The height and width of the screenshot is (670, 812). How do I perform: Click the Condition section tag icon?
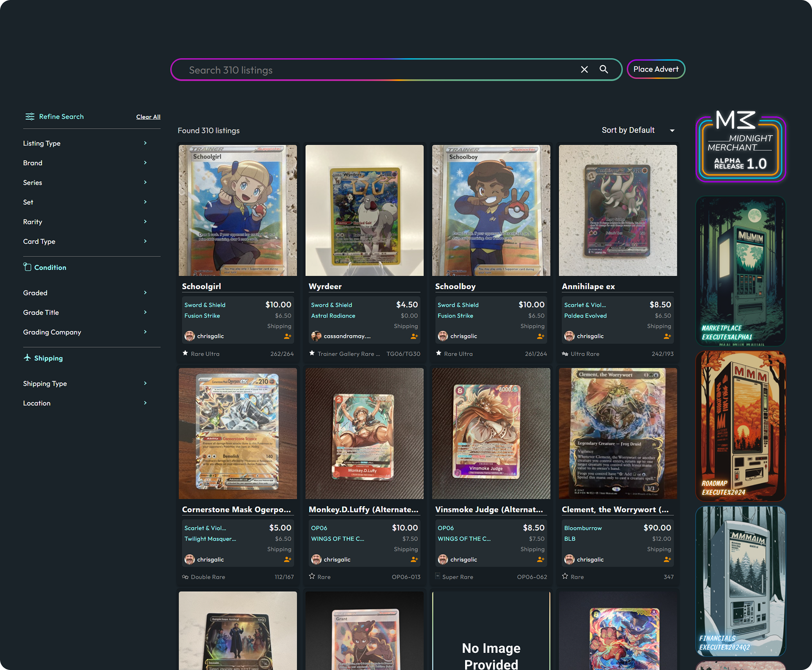[x=27, y=267]
